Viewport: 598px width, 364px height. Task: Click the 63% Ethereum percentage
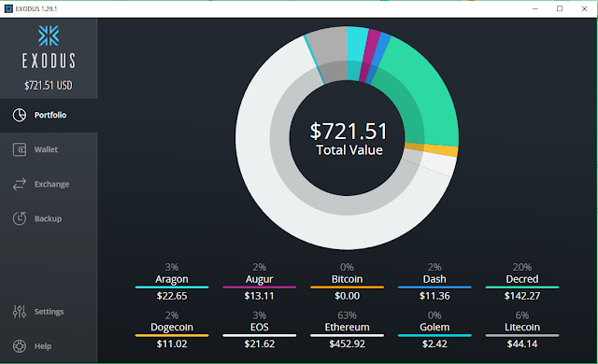[347, 315]
